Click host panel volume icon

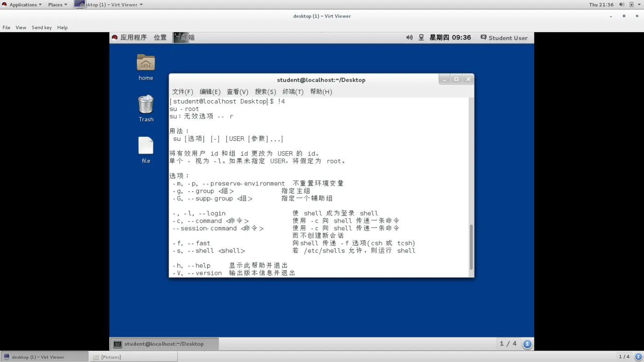pyautogui.click(x=621, y=5)
